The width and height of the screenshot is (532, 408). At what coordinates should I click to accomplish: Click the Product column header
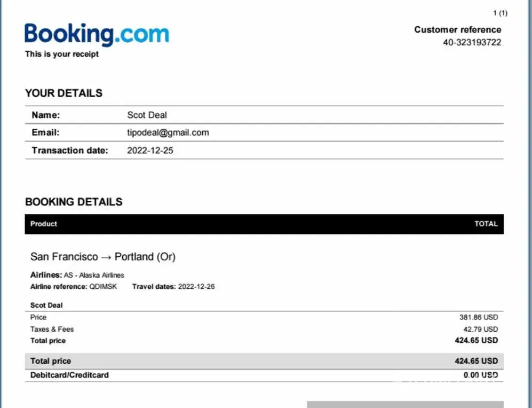coord(44,224)
